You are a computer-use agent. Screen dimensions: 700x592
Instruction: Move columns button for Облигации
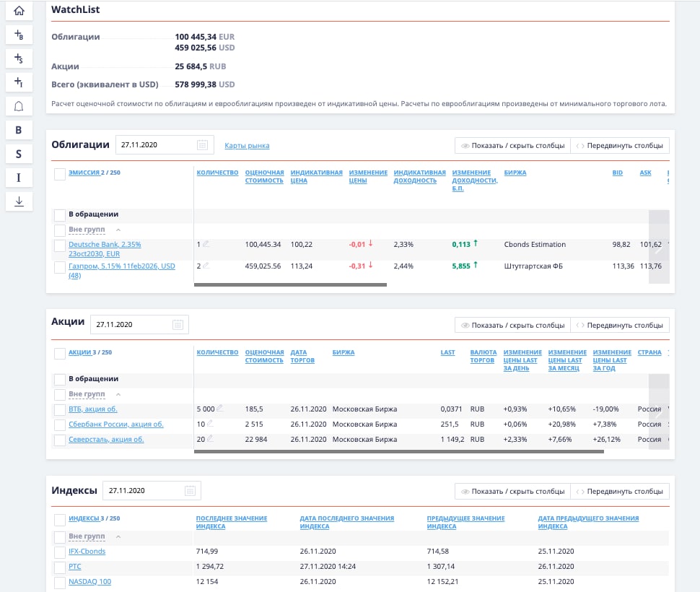coord(620,146)
